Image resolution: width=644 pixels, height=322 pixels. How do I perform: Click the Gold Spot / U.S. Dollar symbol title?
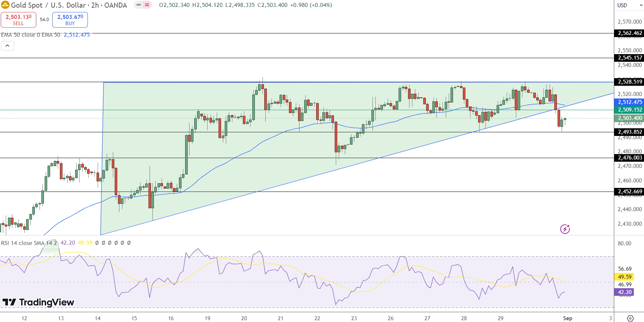(x=69, y=5)
